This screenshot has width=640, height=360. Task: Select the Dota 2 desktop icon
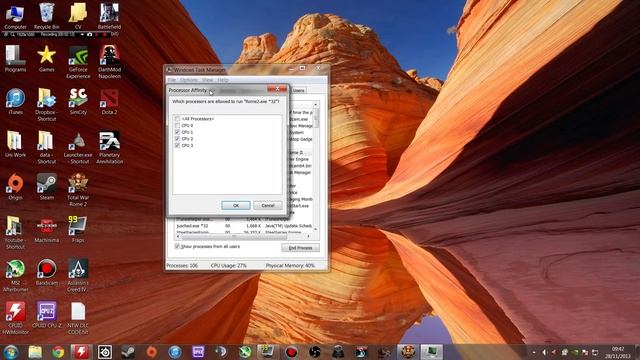[x=109, y=101]
